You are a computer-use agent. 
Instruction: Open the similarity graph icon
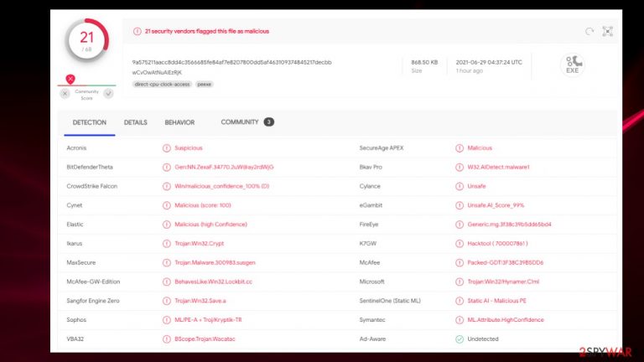(x=607, y=32)
